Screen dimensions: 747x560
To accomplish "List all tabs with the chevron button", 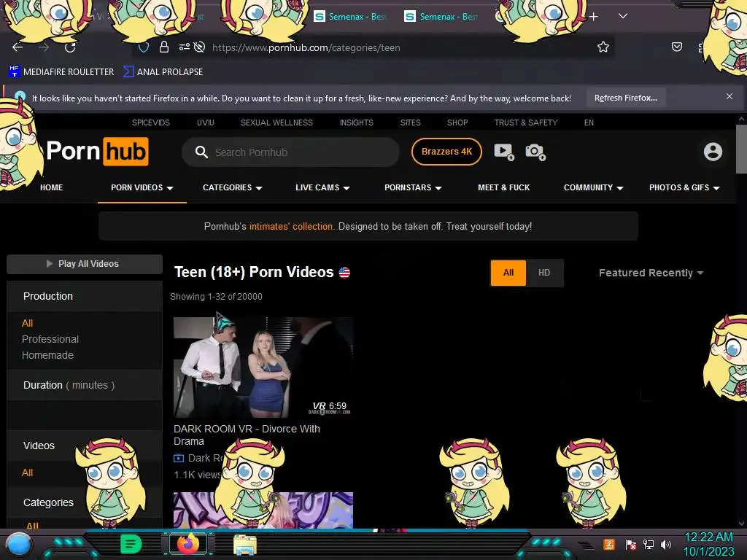I will (x=623, y=16).
